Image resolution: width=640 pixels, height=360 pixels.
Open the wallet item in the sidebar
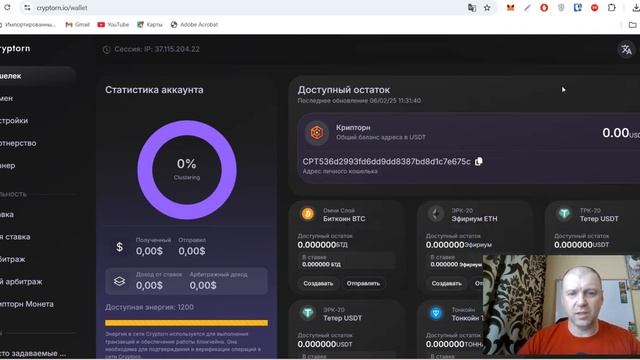37,76
